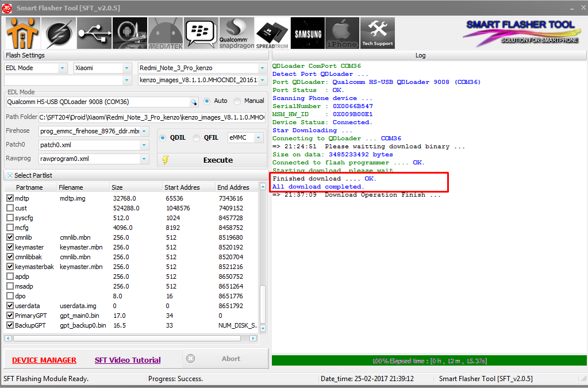588x388 pixels.
Task: Open the Spreadtrum module icon
Action: (x=272, y=33)
